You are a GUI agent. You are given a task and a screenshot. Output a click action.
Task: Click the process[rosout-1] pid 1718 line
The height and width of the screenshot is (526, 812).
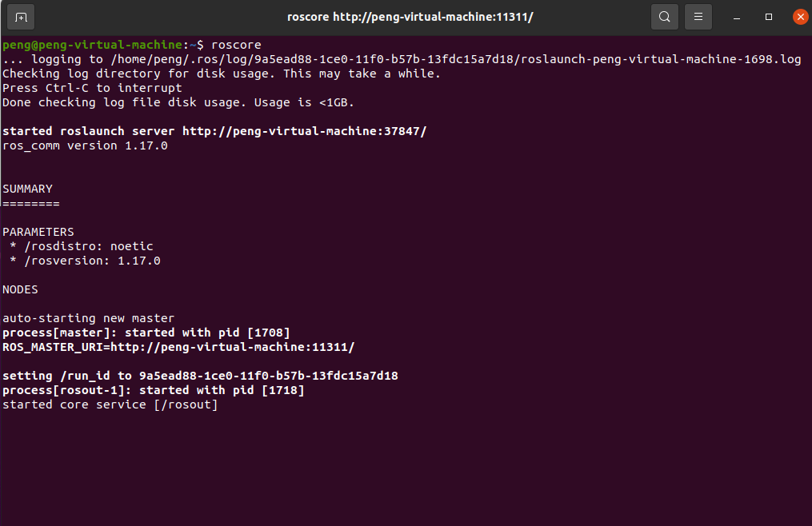click(x=154, y=390)
